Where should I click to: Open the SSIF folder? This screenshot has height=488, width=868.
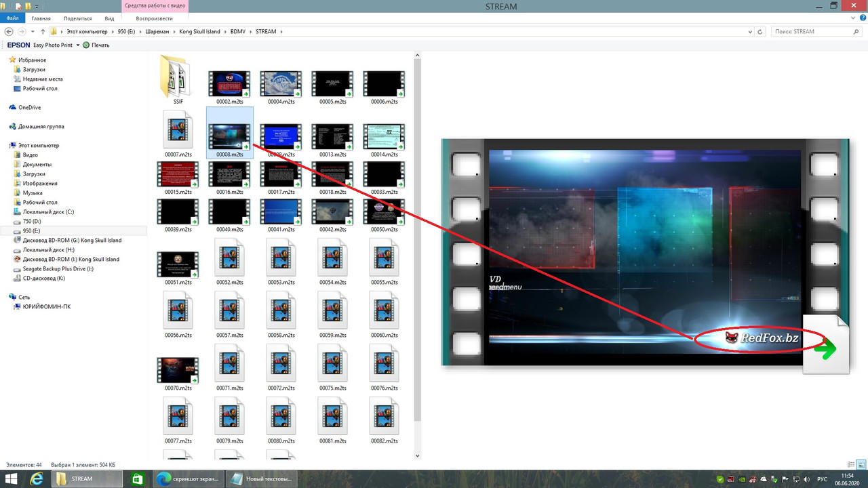178,80
